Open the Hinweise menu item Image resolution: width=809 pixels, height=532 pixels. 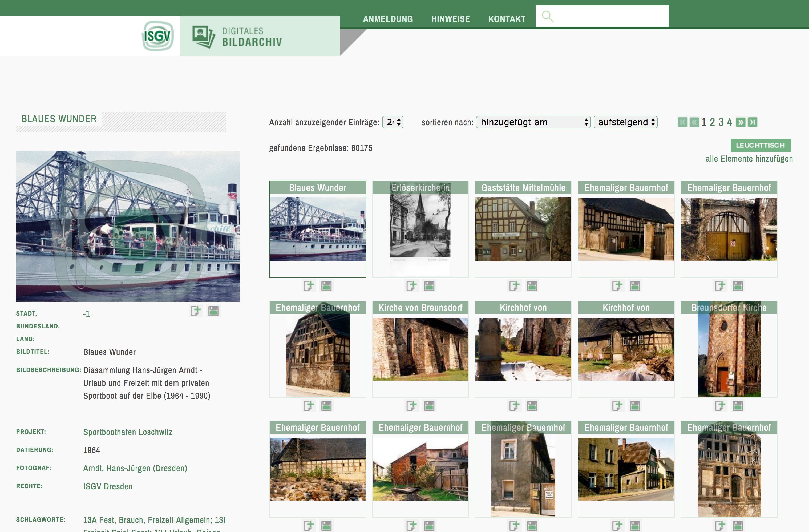(450, 19)
